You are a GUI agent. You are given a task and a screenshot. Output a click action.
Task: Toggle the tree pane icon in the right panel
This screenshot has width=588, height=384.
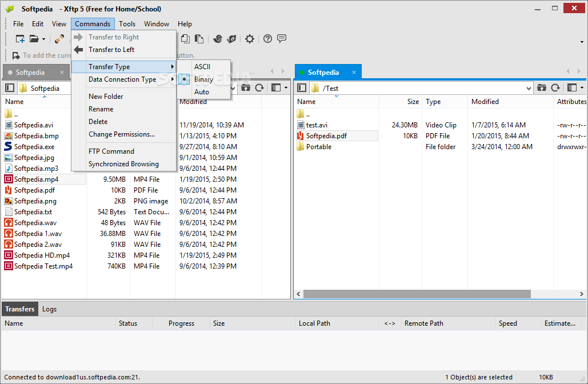[x=302, y=88]
